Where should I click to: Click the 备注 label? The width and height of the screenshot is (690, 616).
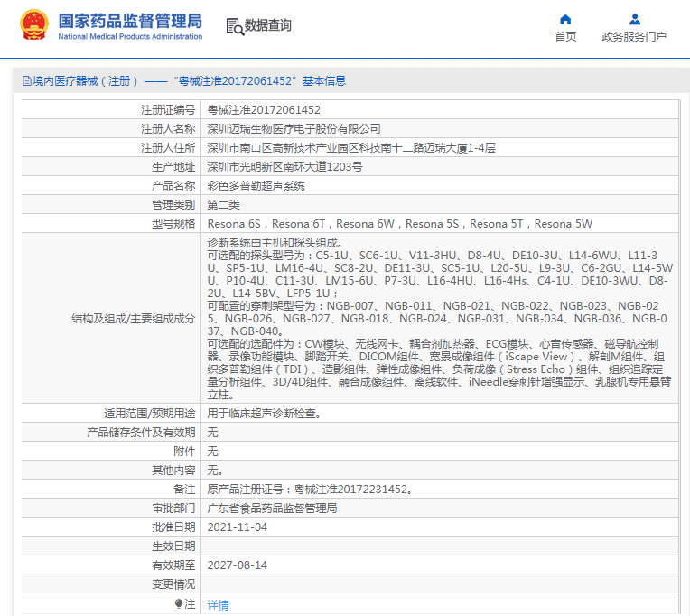coord(184,489)
